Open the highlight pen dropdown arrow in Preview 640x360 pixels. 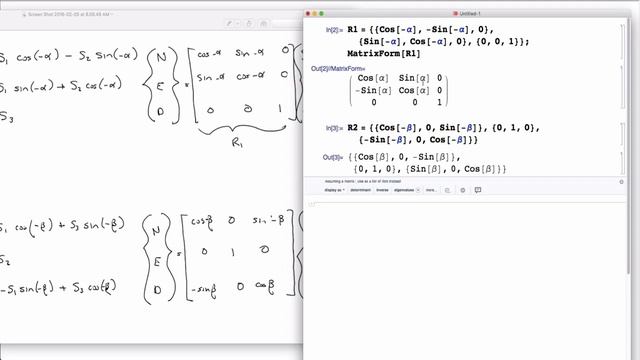click(238, 24)
